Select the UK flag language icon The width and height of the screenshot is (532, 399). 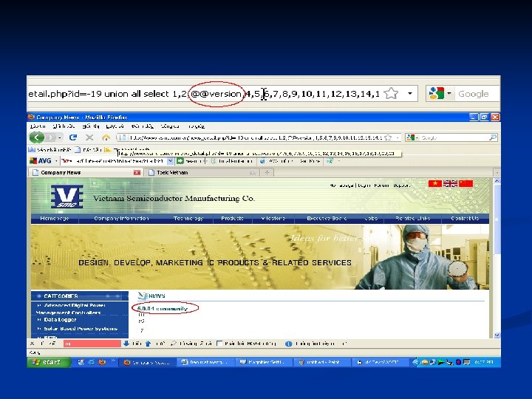450,183
